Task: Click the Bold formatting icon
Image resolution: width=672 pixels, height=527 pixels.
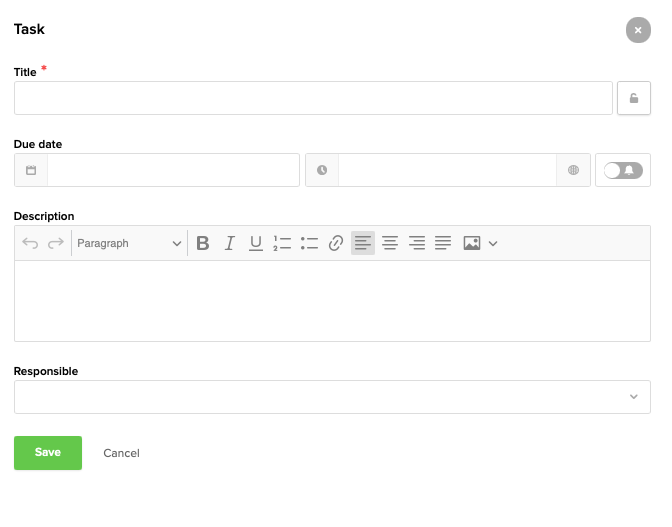Action: coord(203,243)
